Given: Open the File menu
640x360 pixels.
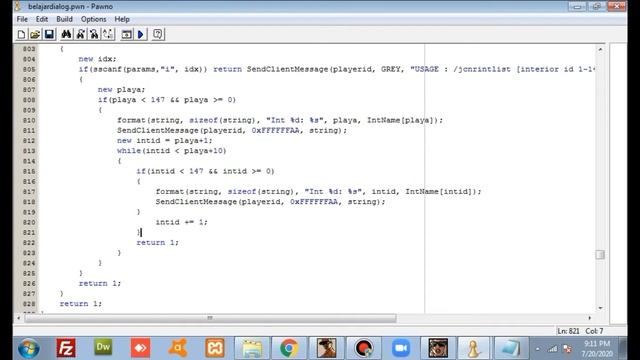Looking at the screenshot, I should click(22, 19).
